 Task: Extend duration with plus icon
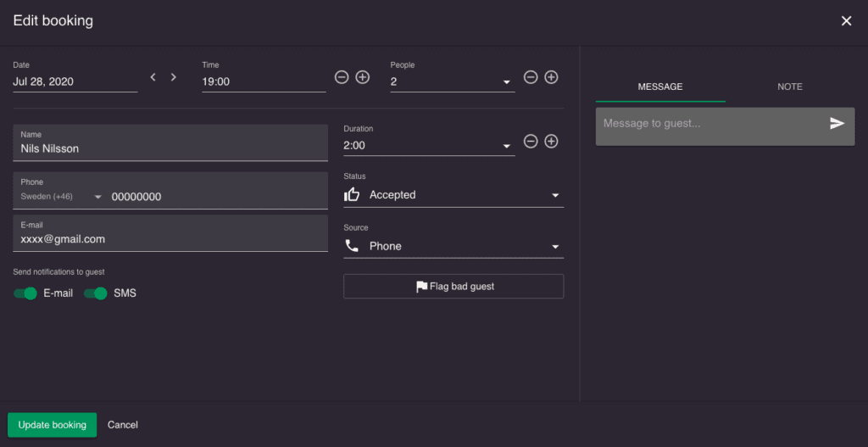coord(551,141)
